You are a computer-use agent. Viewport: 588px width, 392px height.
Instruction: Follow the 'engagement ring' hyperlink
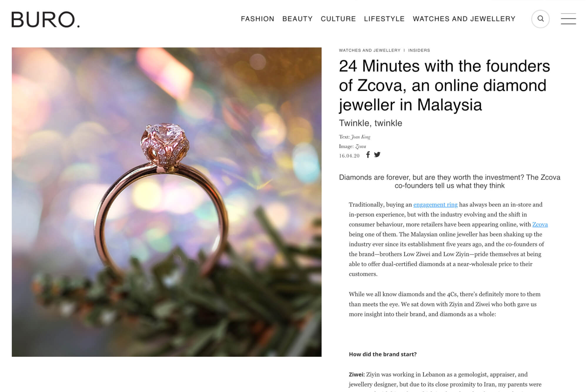coord(435,205)
